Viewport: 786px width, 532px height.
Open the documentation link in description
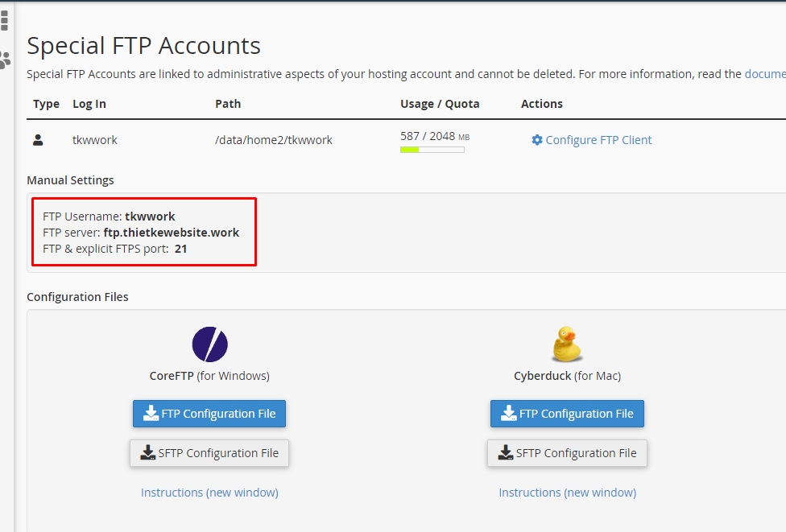pos(765,74)
